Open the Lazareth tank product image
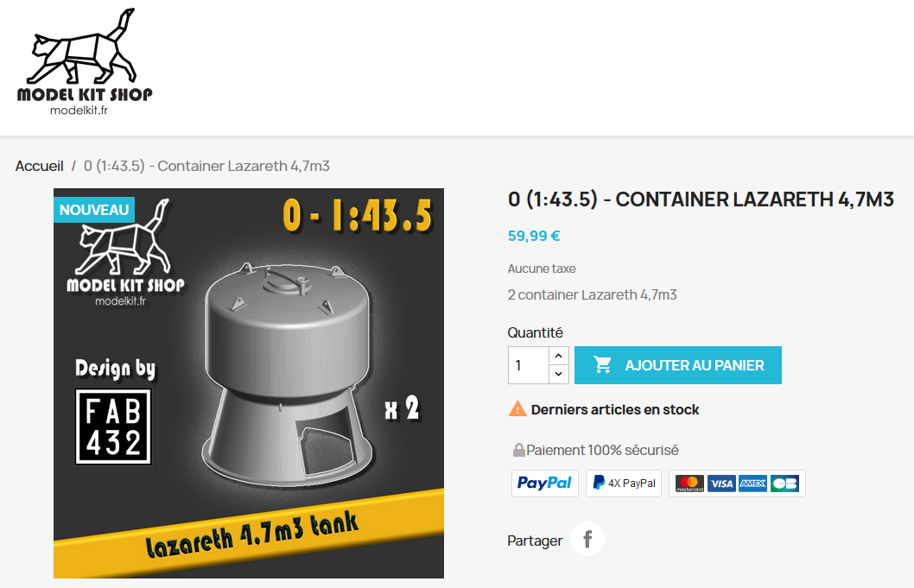914x588 pixels. 249,383
